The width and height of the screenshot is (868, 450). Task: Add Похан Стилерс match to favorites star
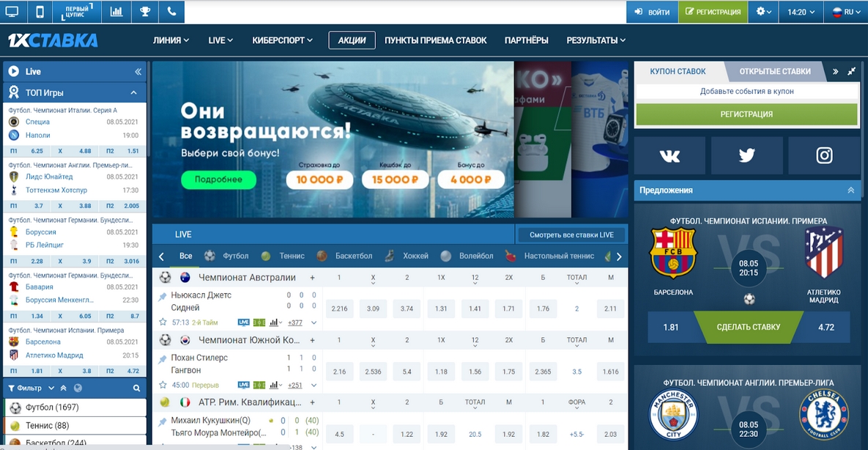tap(163, 385)
